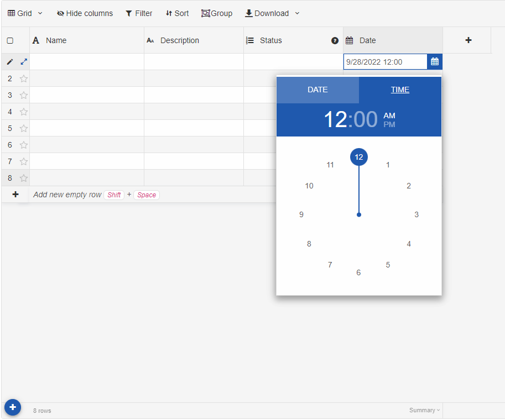Click the Hide columns button
This screenshot has height=420, width=505.
tap(85, 13)
